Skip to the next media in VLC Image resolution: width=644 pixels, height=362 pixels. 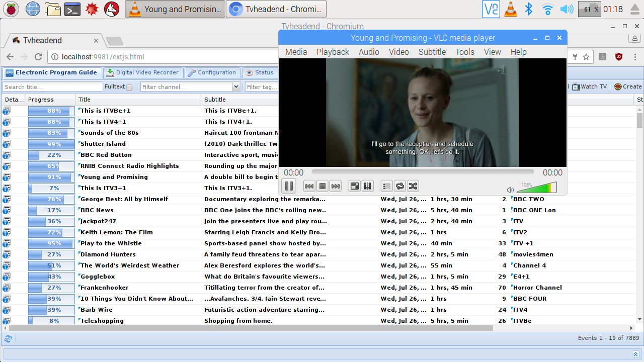coord(336,187)
